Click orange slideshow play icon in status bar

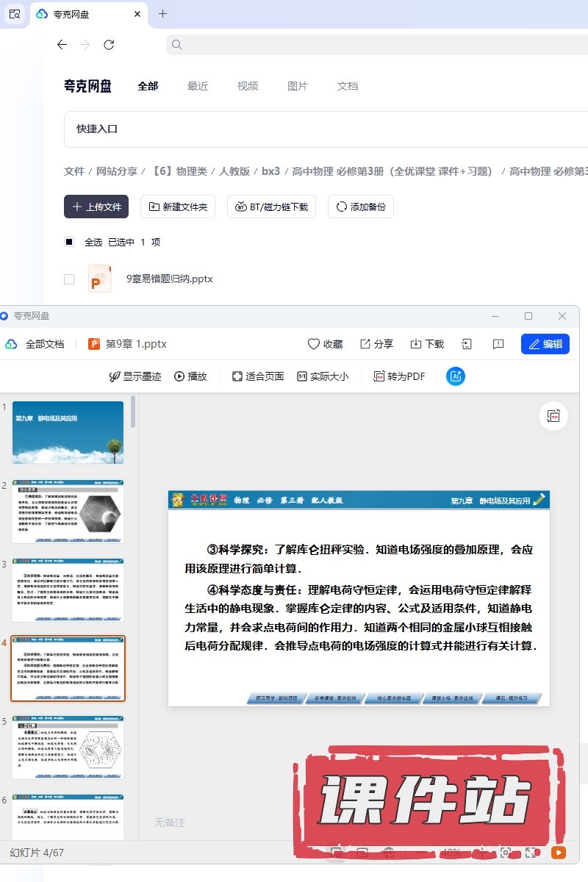point(559,853)
